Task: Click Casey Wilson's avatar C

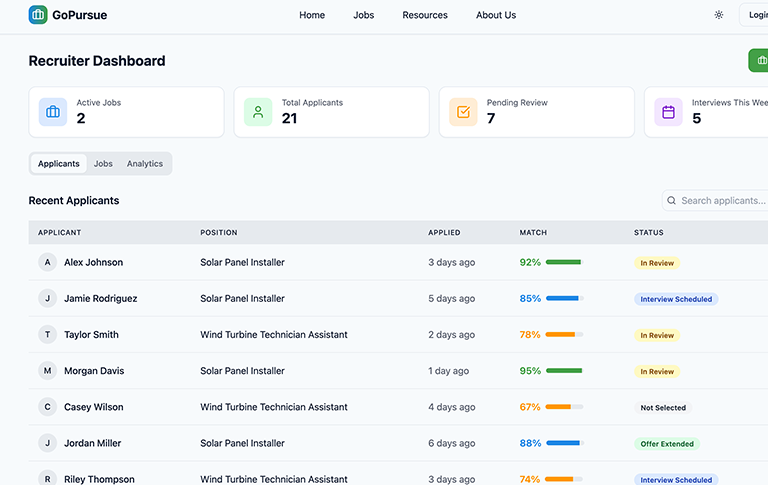Action: (48, 407)
